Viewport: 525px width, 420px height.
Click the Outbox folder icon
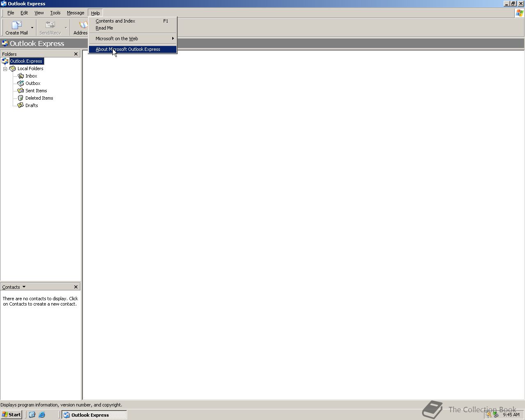tap(21, 83)
